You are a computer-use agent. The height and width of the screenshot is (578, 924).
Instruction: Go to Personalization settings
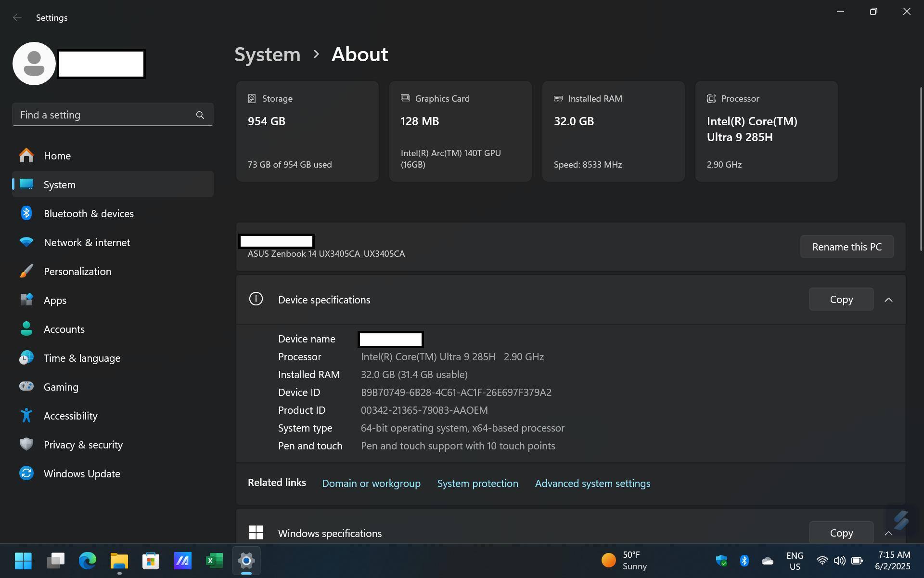click(77, 271)
